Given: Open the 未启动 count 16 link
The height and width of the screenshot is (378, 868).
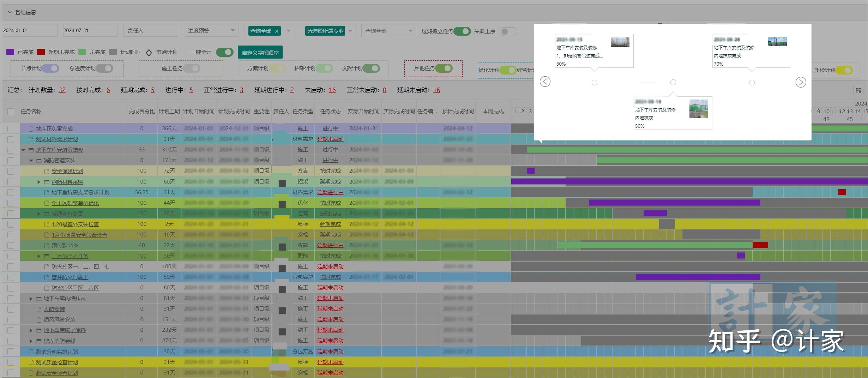Looking at the screenshot, I should 332,90.
